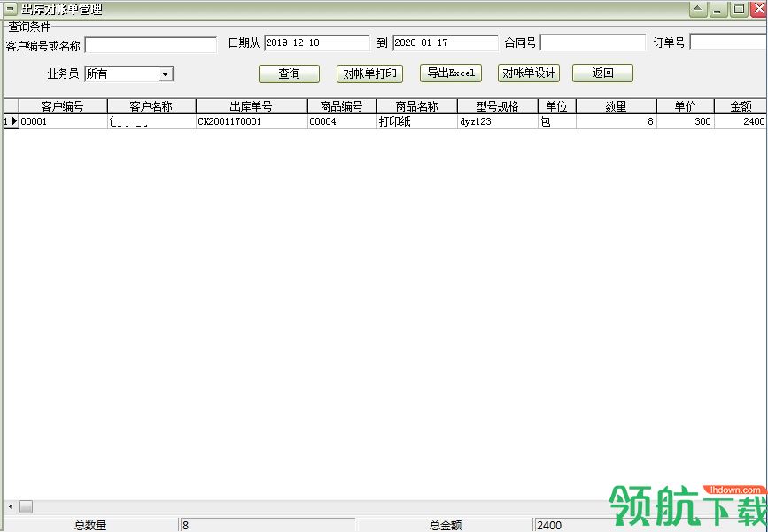The height and width of the screenshot is (532, 768).
Task: Click the 金额 column header
Action: tap(741, 106)
